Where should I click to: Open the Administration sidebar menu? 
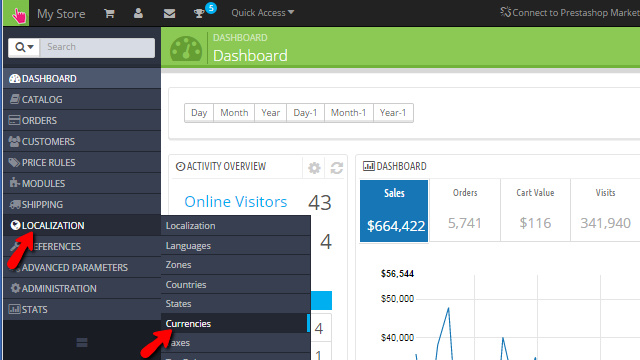[82, 289]
